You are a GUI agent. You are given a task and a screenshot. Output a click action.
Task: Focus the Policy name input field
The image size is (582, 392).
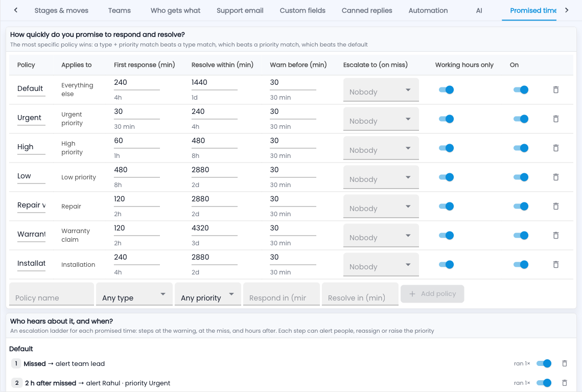coord(52,294)
